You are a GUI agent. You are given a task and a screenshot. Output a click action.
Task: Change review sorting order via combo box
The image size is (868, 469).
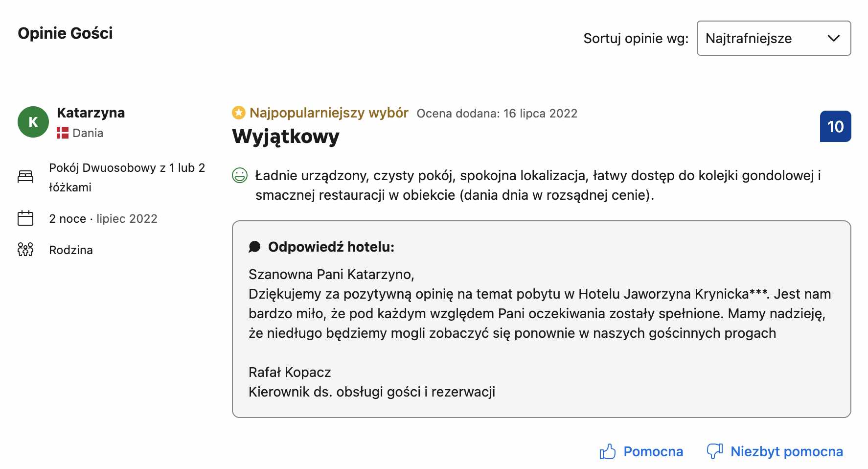click(774, 39)
